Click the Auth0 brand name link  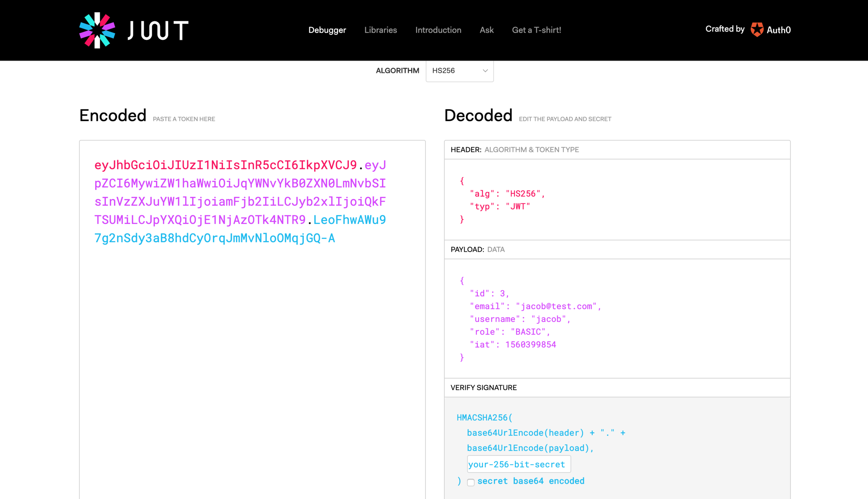tap(779, 30)
